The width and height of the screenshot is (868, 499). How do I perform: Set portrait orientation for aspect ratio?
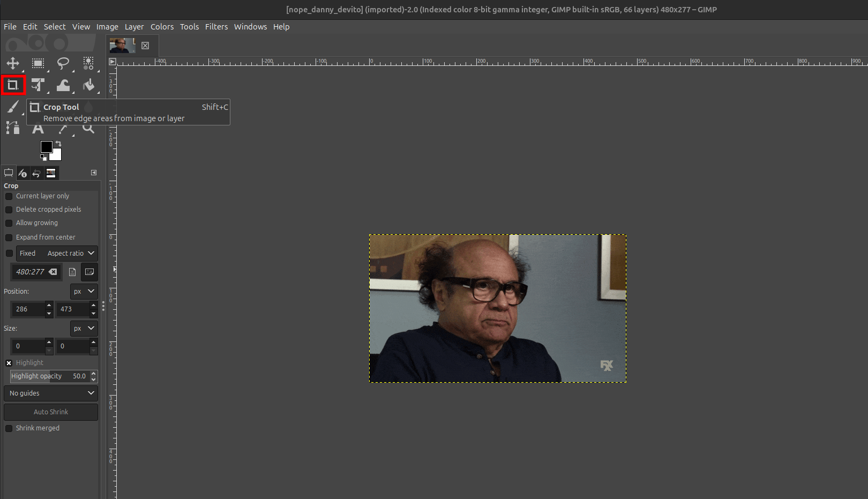[x=72, y=272]
